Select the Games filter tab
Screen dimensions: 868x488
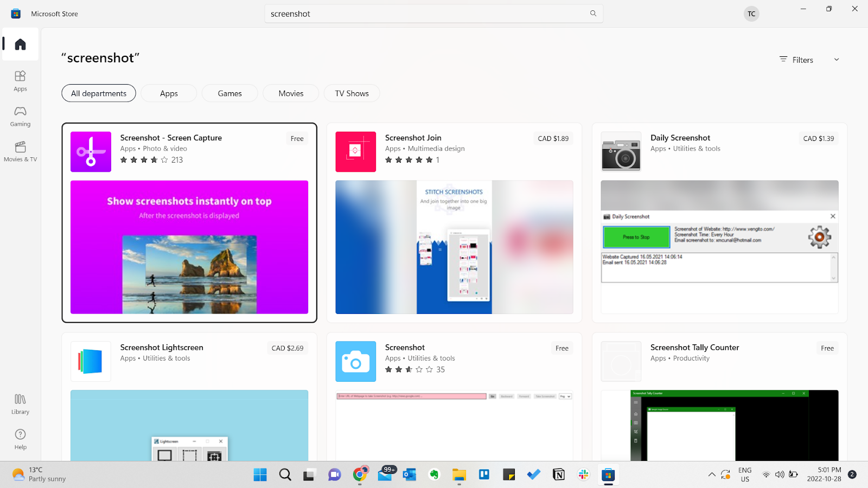[x=229, y=93]
